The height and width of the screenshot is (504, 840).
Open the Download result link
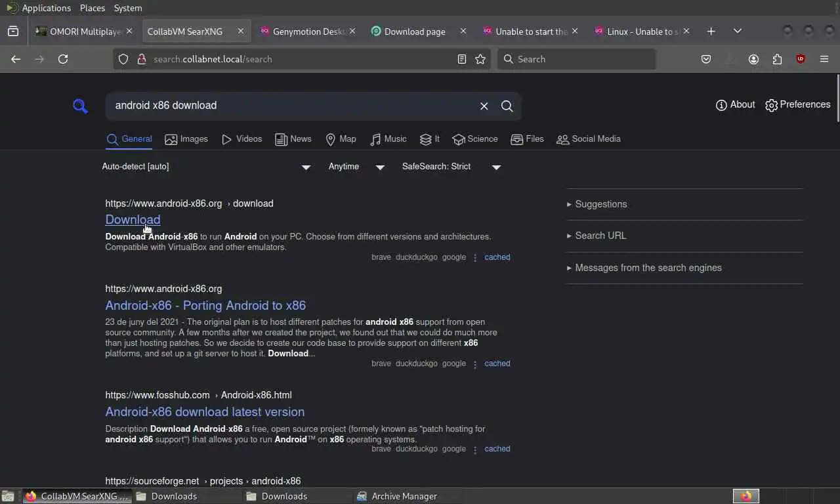133,220
